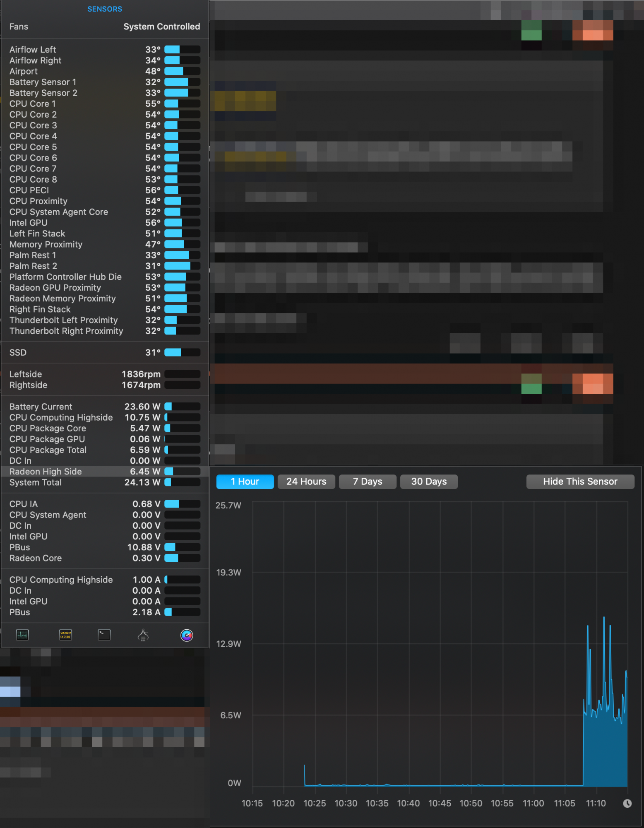Viewport: 644px width, 828px height.
Task: Click the Radeon High Side power history graph
Action: pyautogui.click(x=440, y=644)
